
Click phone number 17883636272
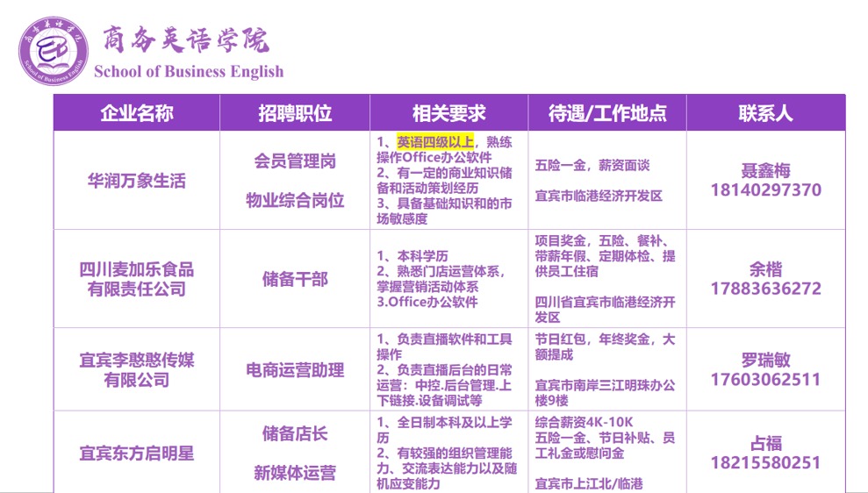765,289
